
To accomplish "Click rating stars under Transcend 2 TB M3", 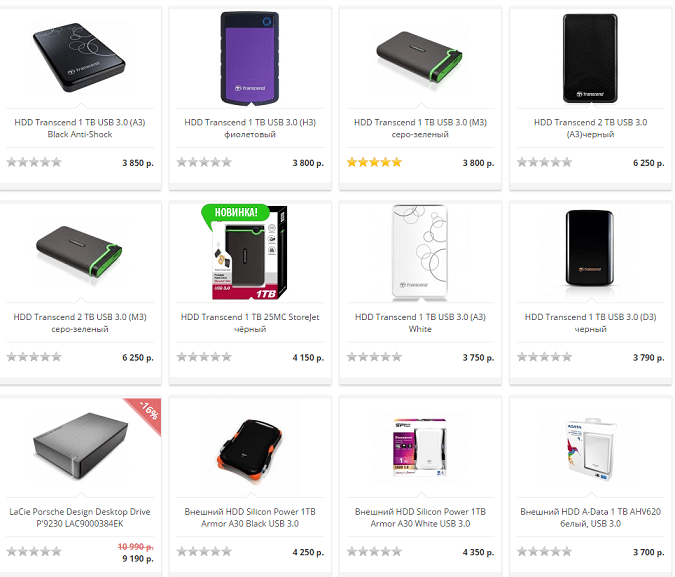I will 34,357.
